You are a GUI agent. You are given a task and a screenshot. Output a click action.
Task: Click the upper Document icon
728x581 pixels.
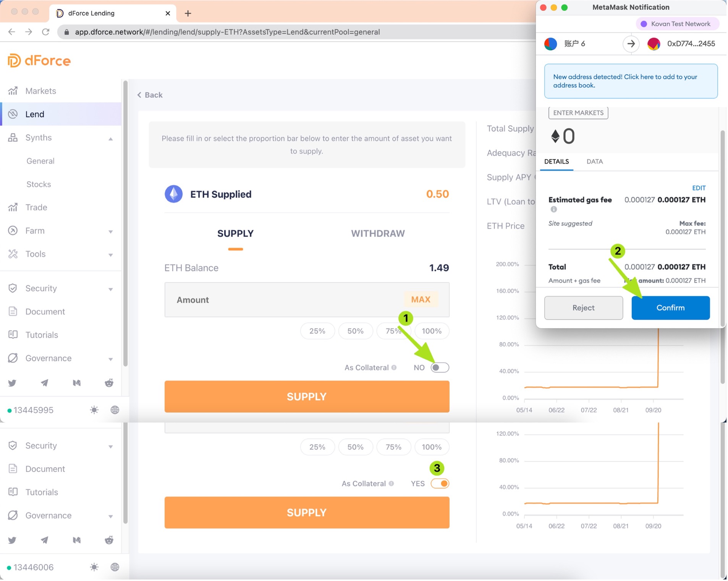[13, 312]
